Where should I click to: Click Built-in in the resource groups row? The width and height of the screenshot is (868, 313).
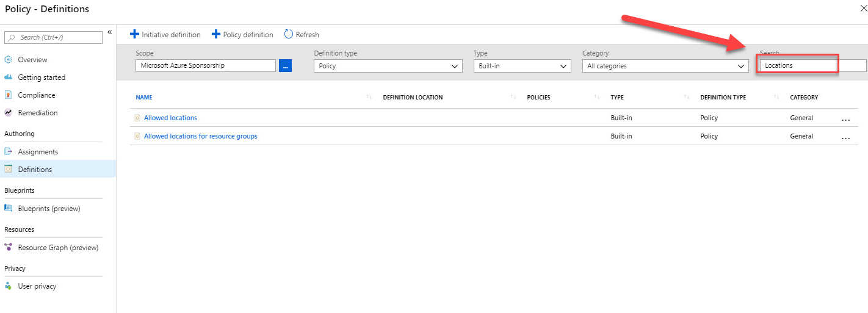click(x=621, y=136)
